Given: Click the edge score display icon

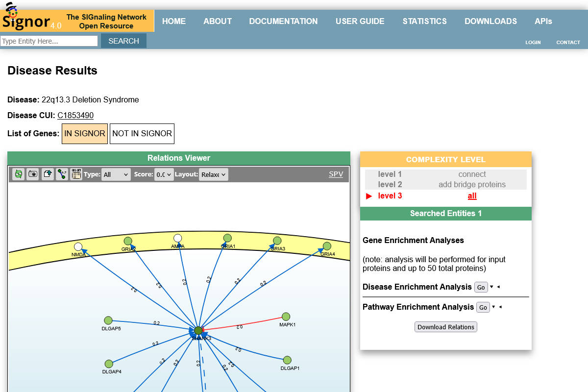Looking at the screenshot, I should pos(61,174).
